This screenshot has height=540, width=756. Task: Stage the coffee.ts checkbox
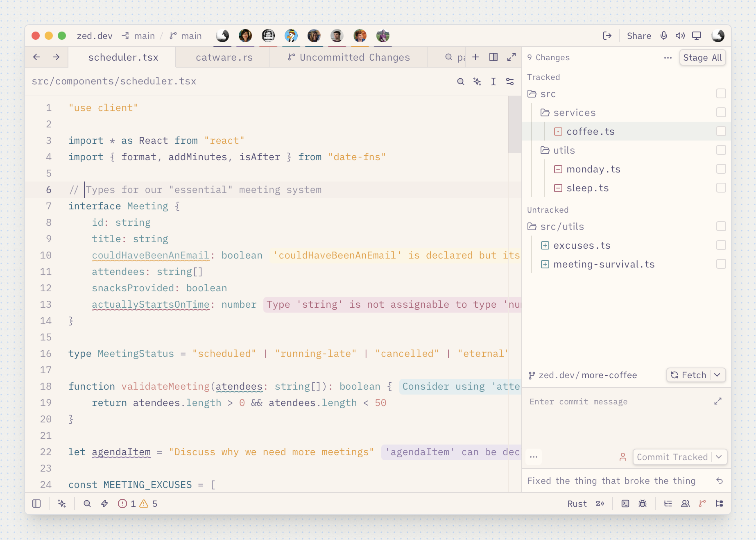pyautogui.click(x=721, y=131)
